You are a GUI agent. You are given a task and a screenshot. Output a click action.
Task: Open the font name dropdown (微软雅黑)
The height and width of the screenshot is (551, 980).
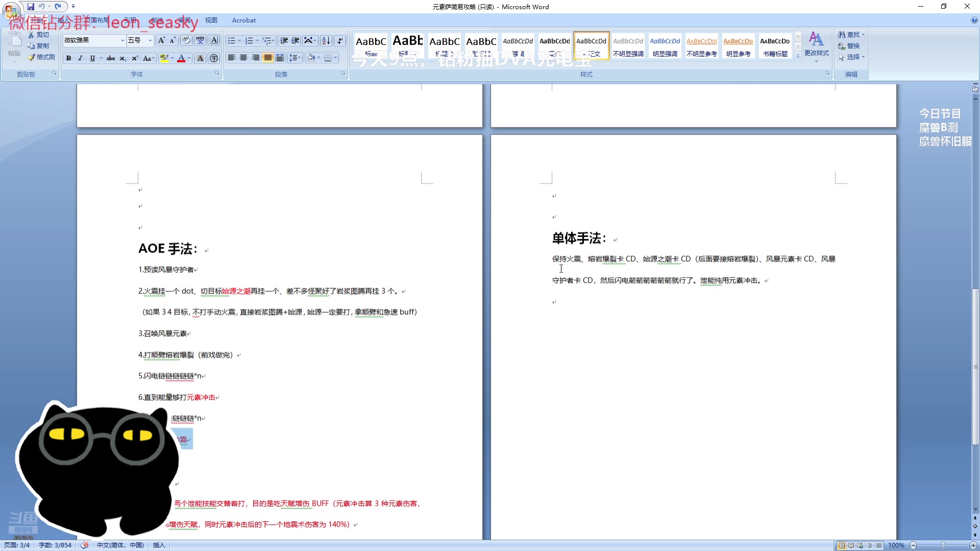point(122,40)
